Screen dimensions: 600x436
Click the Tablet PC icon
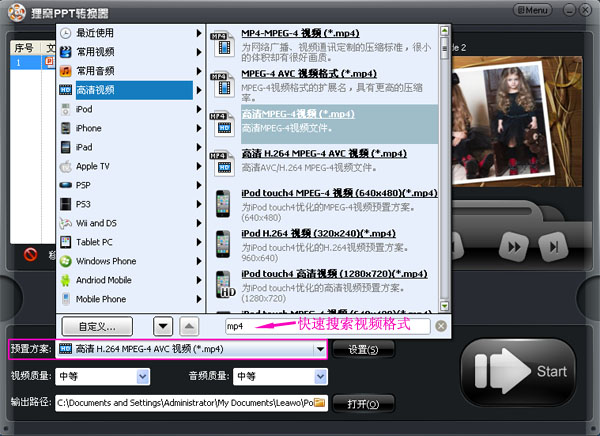coord(65,242)
